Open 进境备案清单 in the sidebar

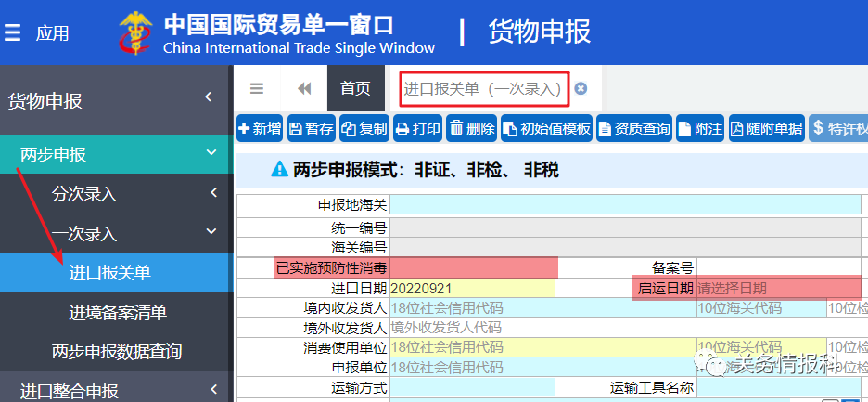click(114, 312)
